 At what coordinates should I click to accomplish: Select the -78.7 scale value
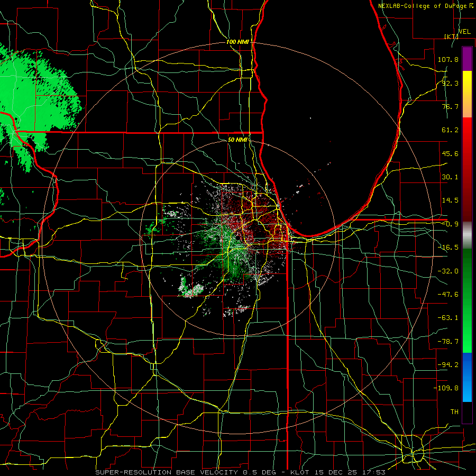click(448, 342)
